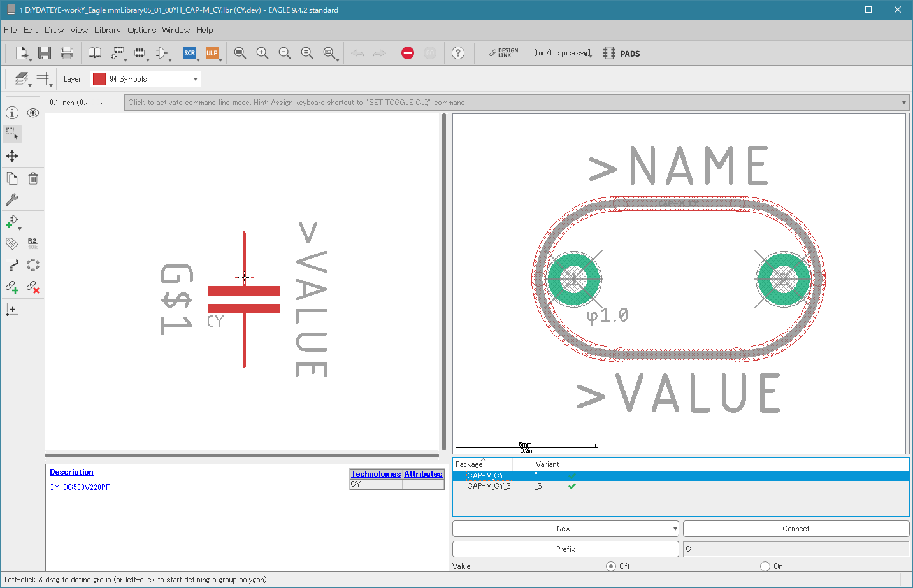This screenshot has height=588, width=913.
Task: Select the Name tag tool
Action: 12,243
